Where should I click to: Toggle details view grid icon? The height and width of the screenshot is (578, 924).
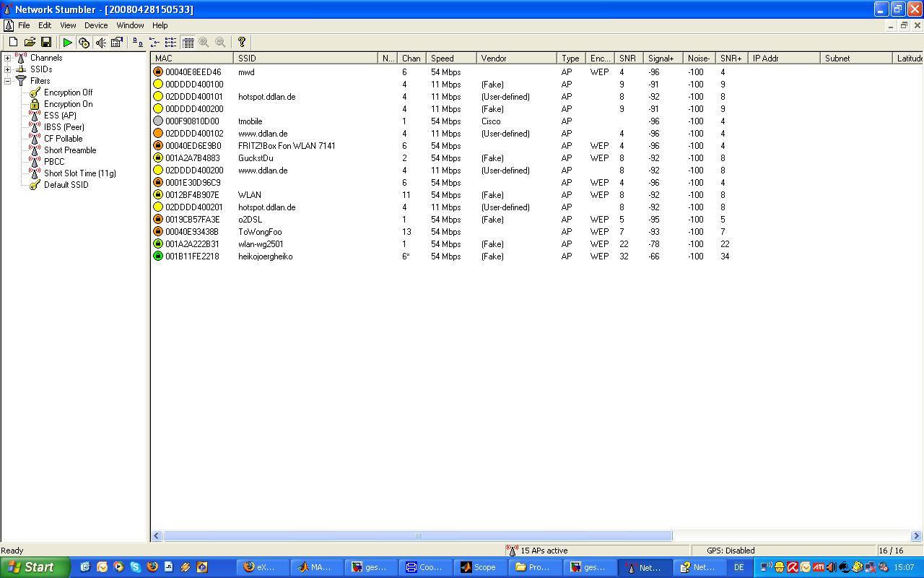coord(188,43)
